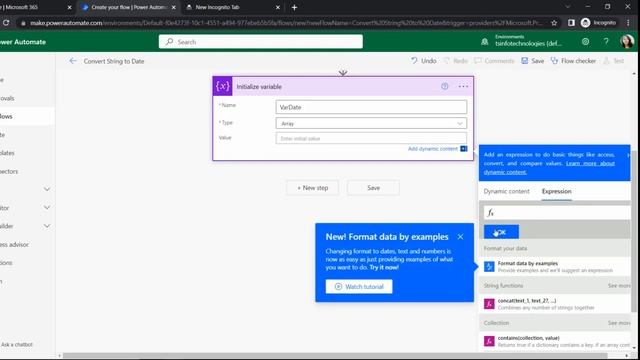Screen dimensions: 640x360
Task: Open the Add dynamic content link
Action: pos(433,149)
